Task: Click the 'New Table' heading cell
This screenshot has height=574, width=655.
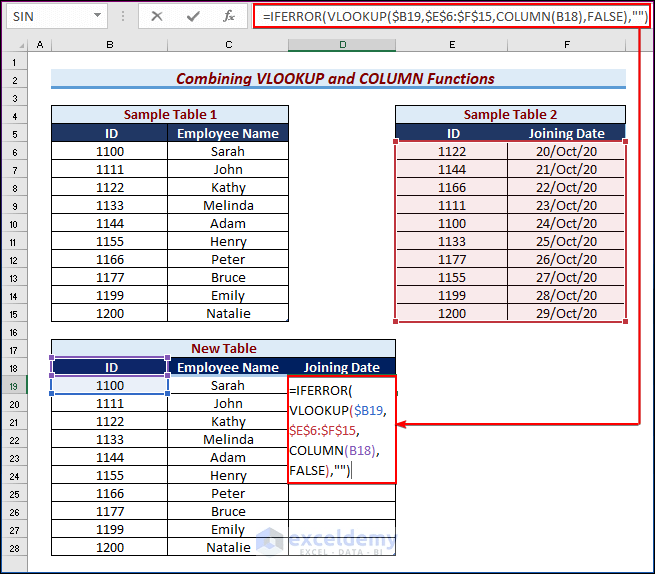Action: click(223, 348)
